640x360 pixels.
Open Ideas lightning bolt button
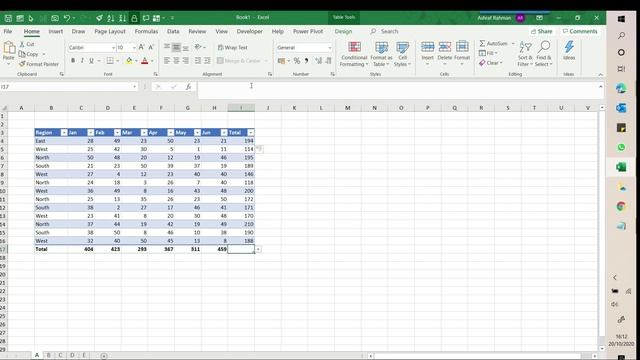(569, 51)
